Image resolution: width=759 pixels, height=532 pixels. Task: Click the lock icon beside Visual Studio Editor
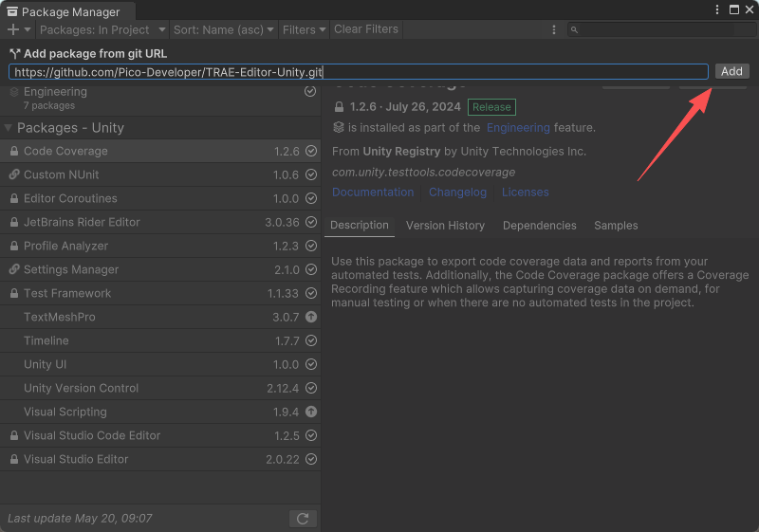(x=14, y=459)
